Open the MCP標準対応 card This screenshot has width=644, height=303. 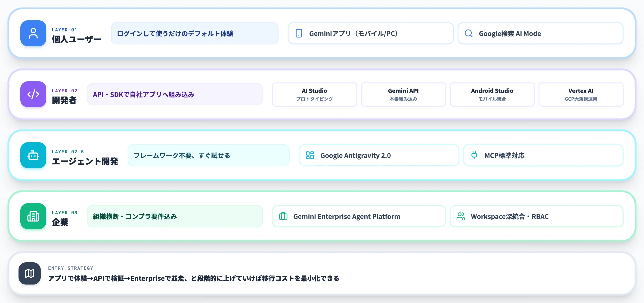543,155
